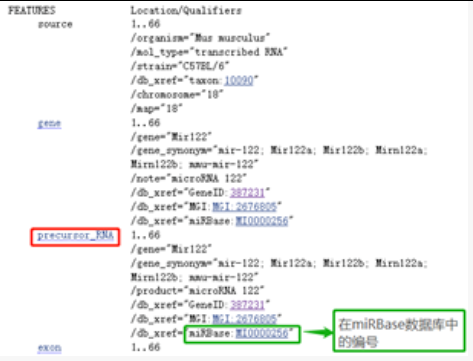
Task: Click the green arrow pointing to annotation
Action: click(x=318, y=332)
